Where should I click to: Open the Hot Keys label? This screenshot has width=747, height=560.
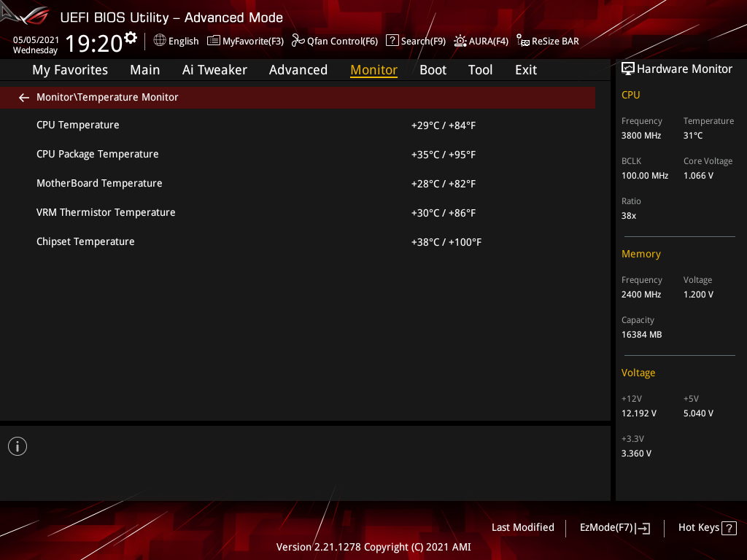pos(699,528)
